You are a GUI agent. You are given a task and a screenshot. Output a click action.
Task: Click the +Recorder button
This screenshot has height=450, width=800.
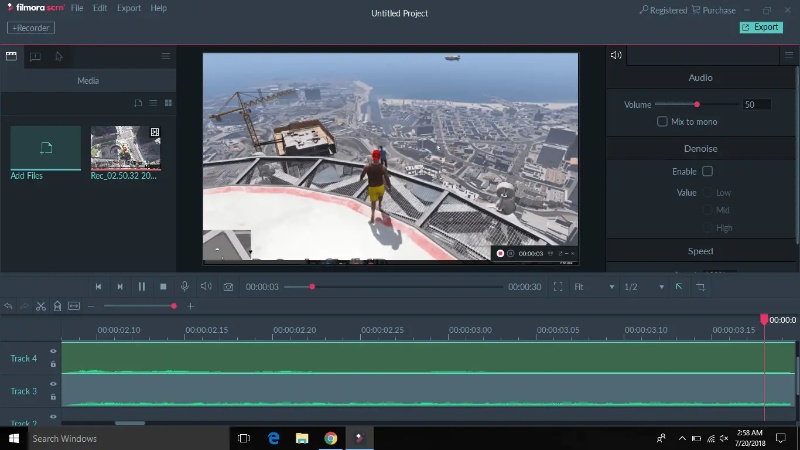[x=31, y=28]
